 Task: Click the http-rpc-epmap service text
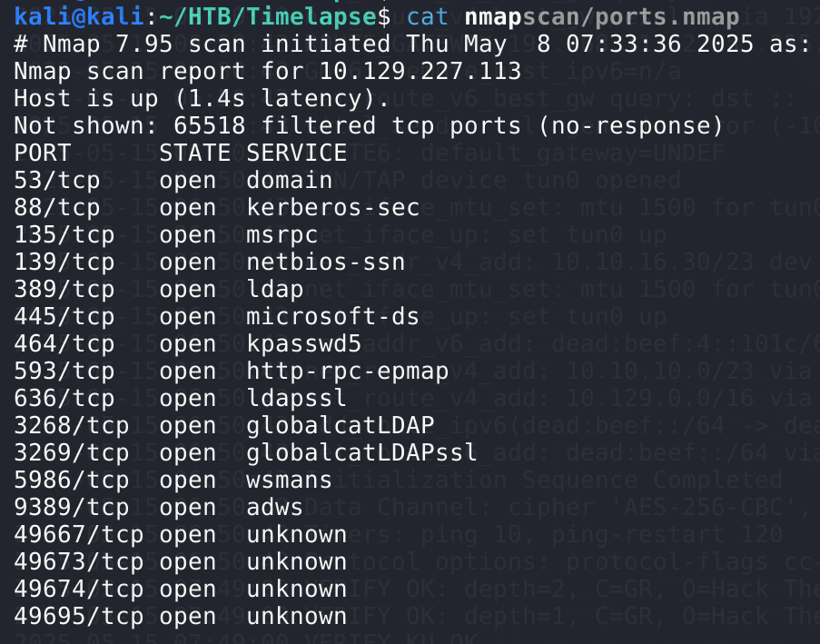click(348, 371)
